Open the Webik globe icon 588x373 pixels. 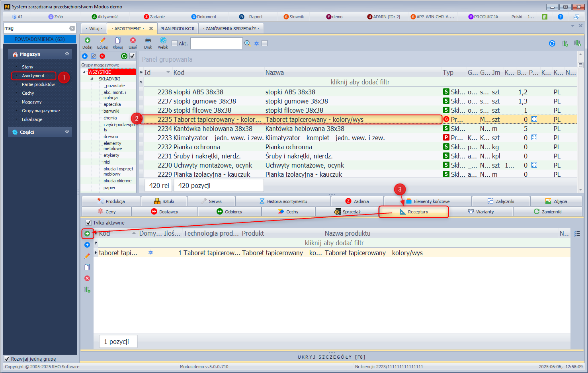(163, 41)
